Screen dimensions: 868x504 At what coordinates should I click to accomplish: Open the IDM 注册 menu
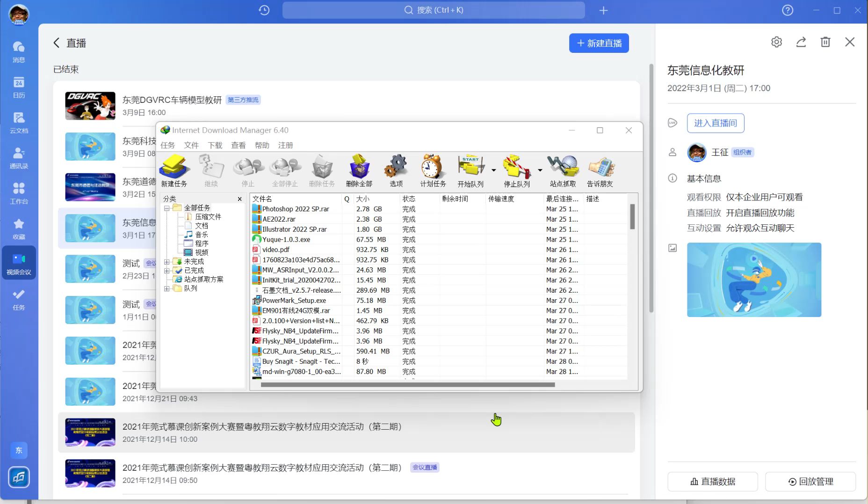coord(286,145)
